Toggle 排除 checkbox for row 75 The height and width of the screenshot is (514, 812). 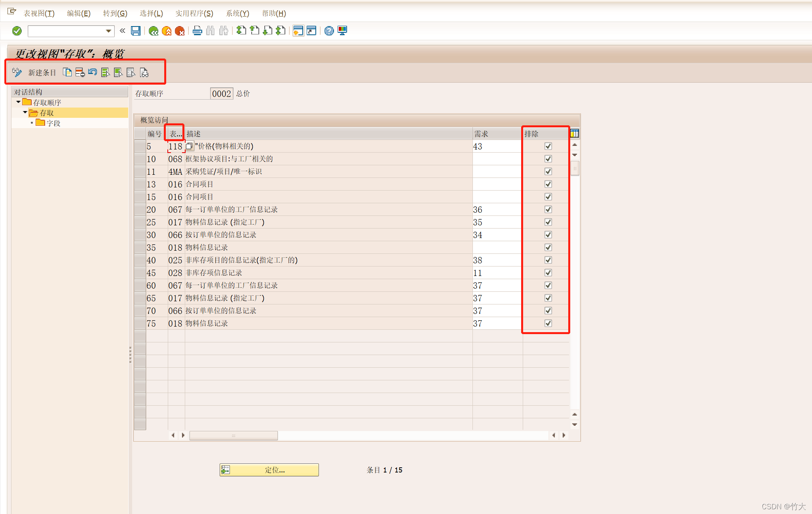548,323
